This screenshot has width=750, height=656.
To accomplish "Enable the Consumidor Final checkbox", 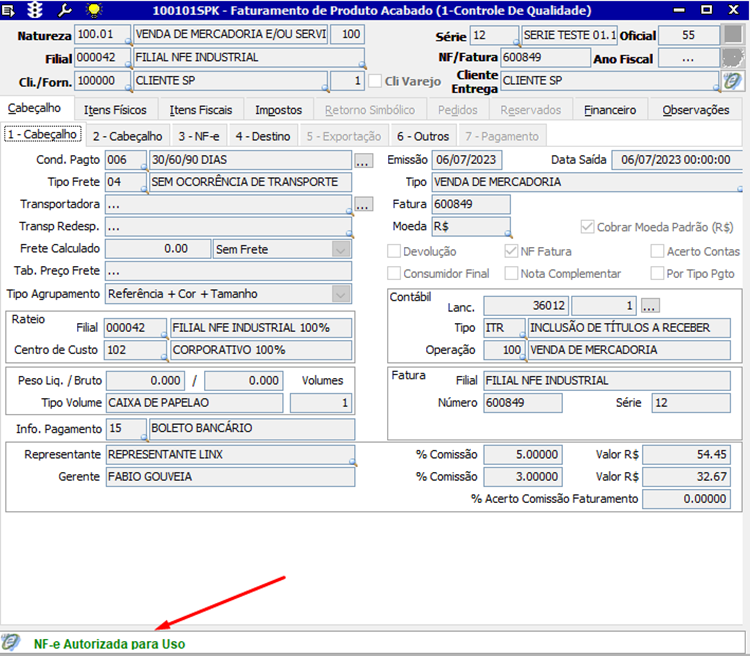I will 394,273.
